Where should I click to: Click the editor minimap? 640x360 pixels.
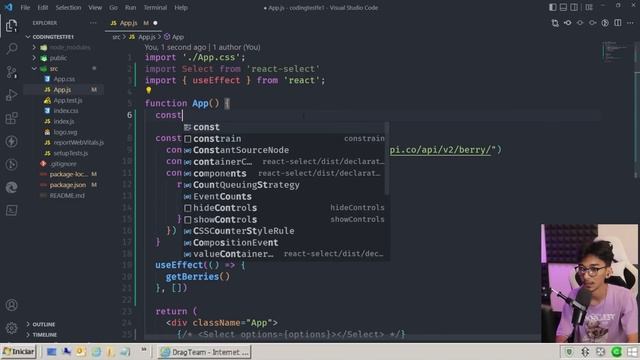tap(617, 51)
